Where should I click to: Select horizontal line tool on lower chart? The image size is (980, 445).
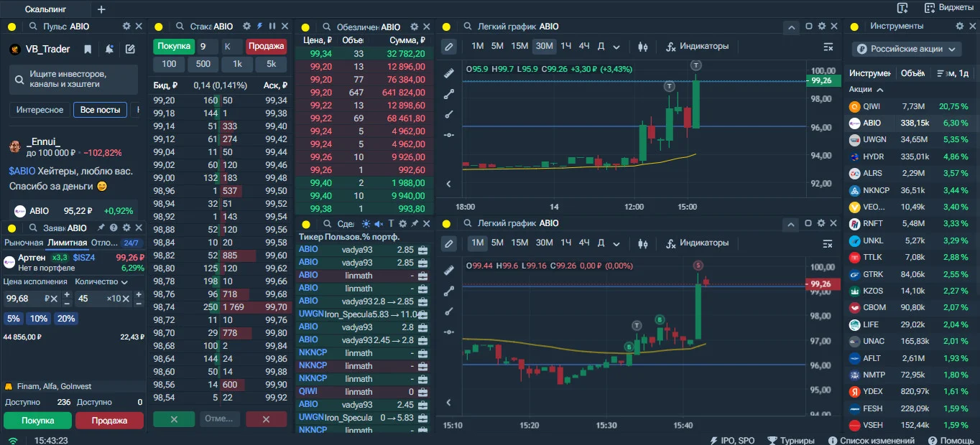pos(449,332)
